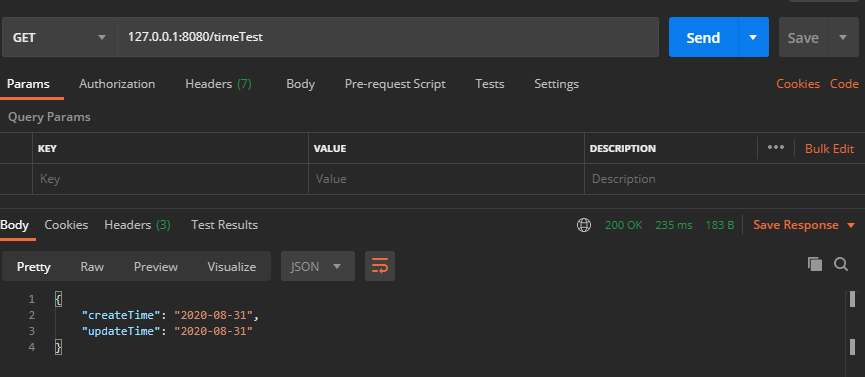The image size is (865, 377).
Task: Click the Description input cell
Action: (725, 179)
